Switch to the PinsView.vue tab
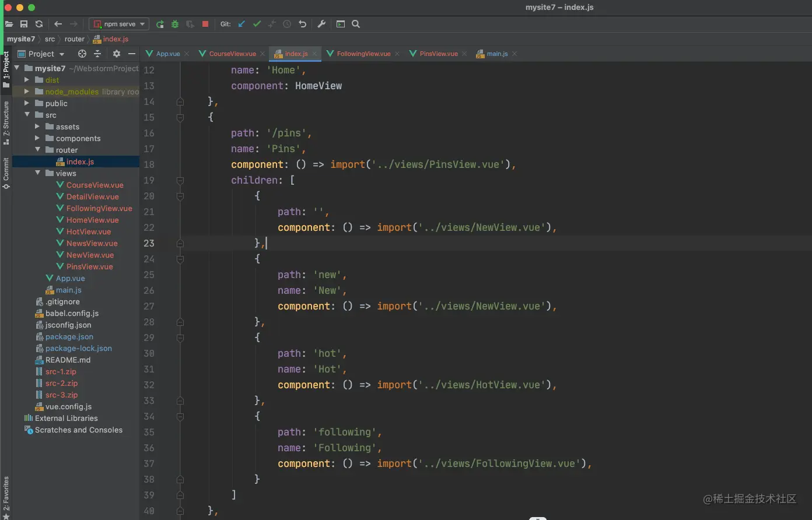This screenshot has width=812, height=520. click(x=438, y=54)
